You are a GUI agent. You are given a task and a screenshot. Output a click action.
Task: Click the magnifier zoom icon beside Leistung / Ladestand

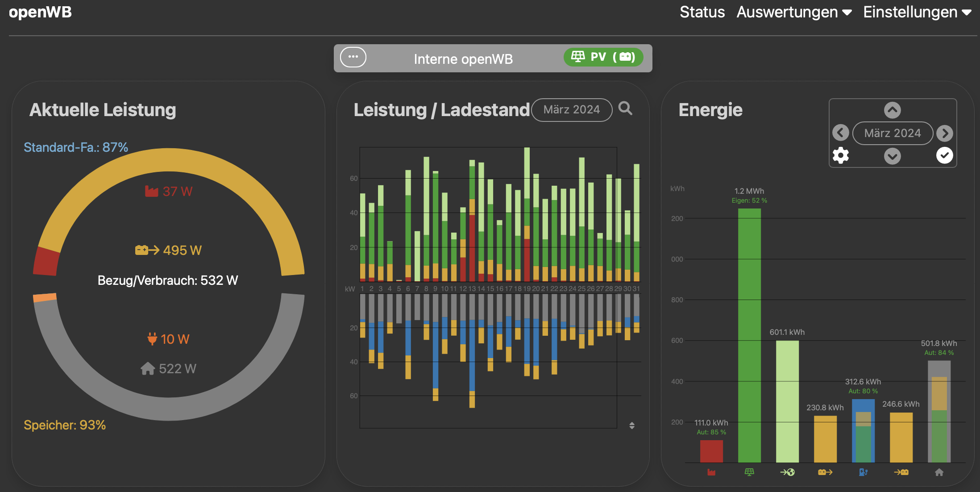[x=625, y=108]
